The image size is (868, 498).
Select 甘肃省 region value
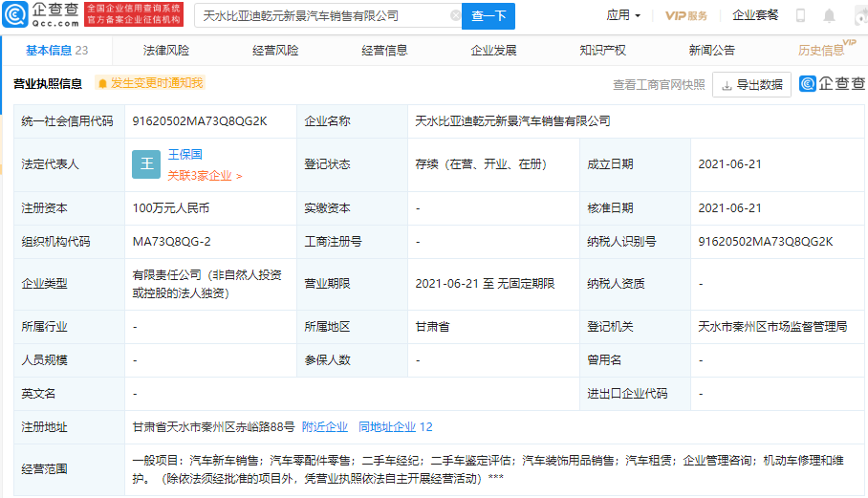coord(432,327)
